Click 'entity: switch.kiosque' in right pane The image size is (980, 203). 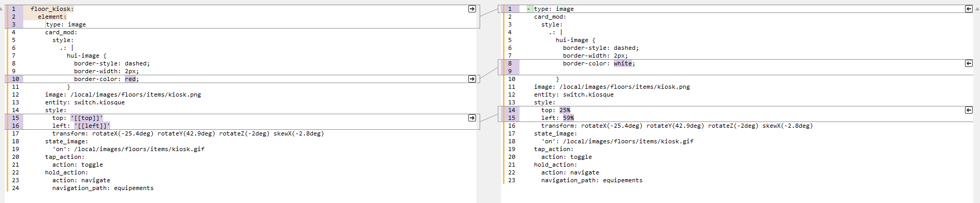click(x=574, y=94)
